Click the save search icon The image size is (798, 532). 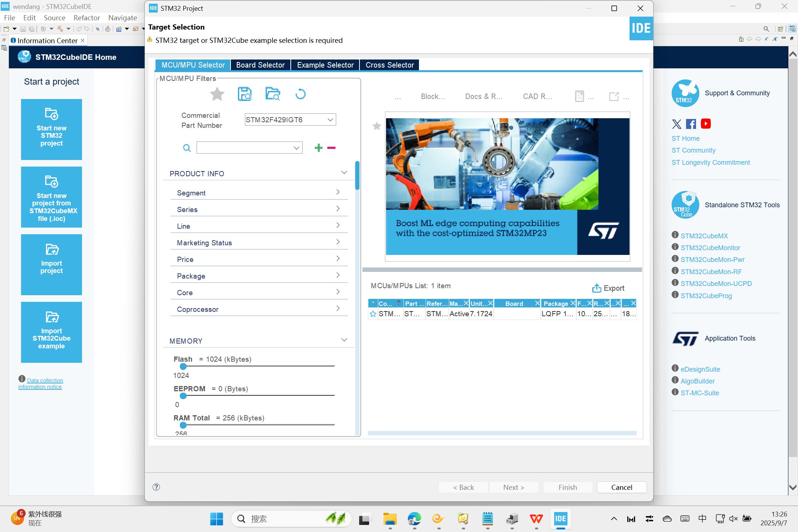pos(245,94)
